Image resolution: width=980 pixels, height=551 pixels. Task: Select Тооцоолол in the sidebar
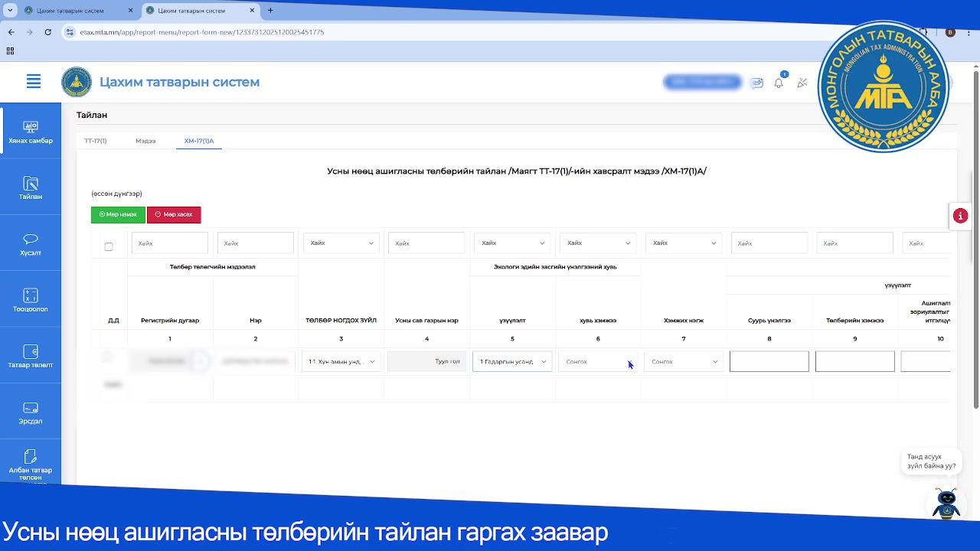31,301
